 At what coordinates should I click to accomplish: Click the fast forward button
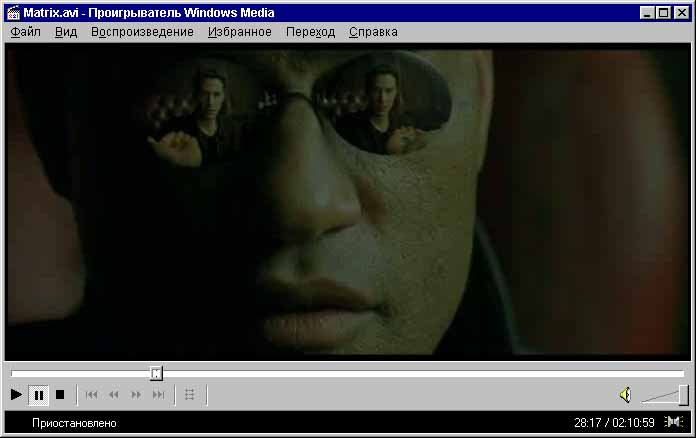[136, 395]
